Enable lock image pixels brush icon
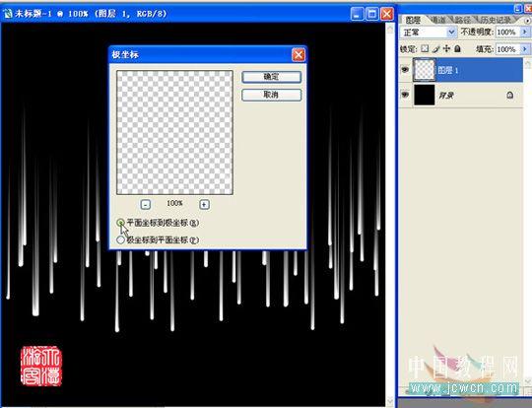The height and width of the screenshot is (408, 532). pyautogui.click(x=436, y=49)
